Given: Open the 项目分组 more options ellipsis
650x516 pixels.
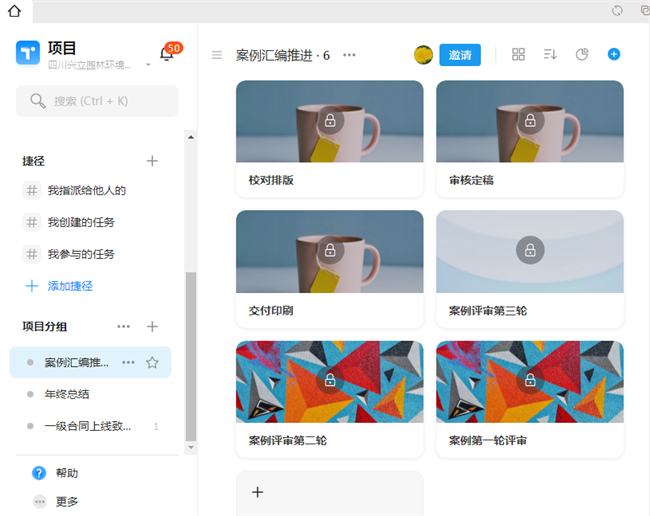Looking at the screenshot, I should pos(124,326).
